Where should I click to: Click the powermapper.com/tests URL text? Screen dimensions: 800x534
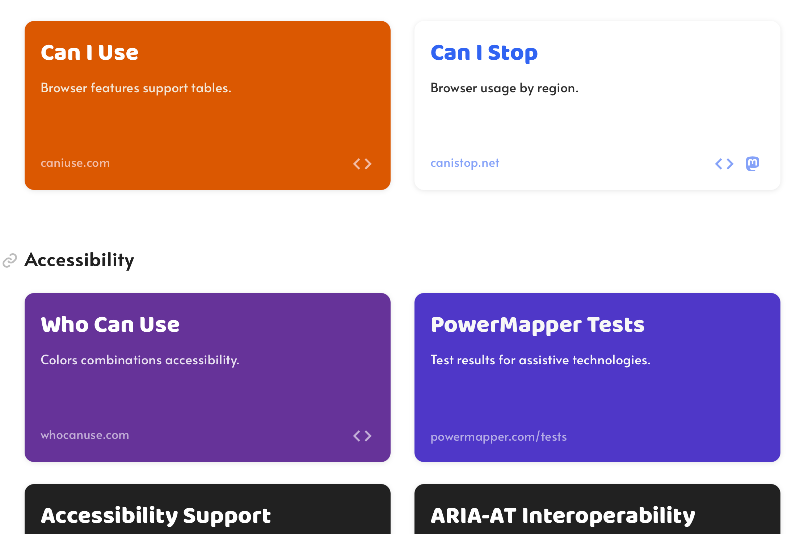click(498, 437)
